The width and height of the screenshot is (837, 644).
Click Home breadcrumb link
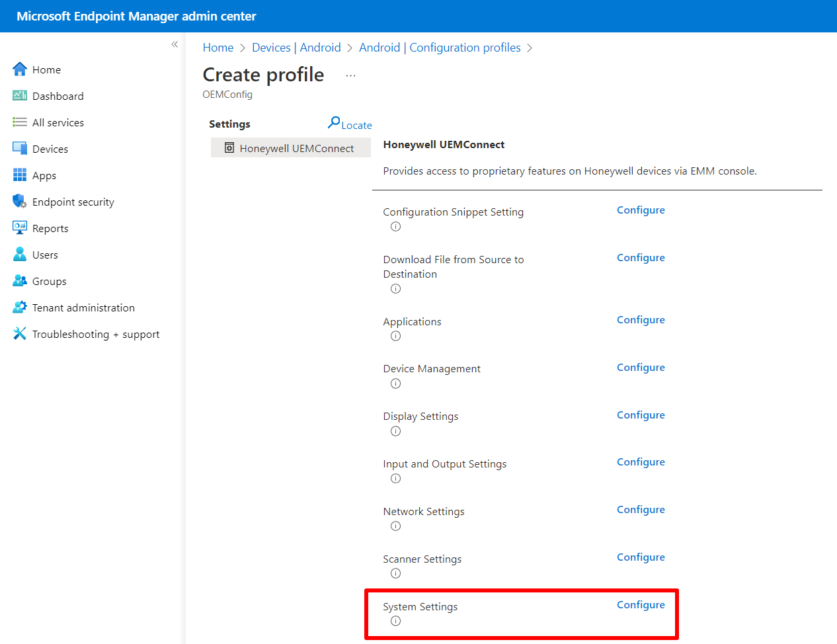[218, 48]
